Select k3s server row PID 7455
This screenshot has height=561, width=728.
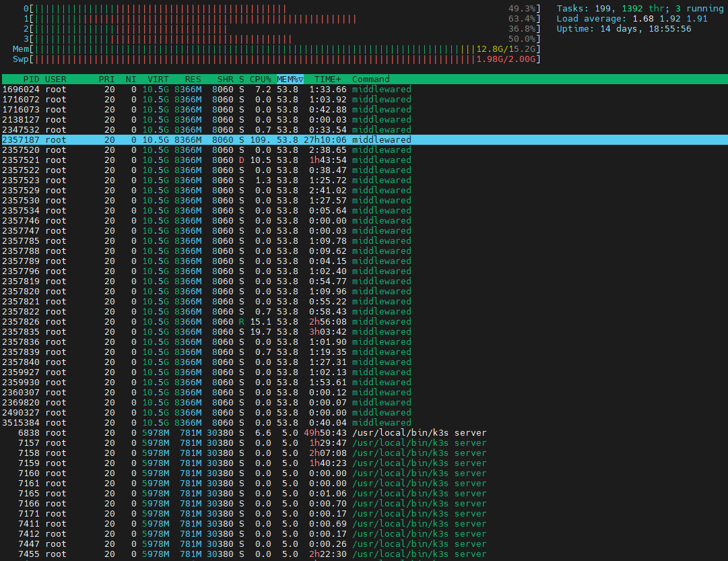364,554
